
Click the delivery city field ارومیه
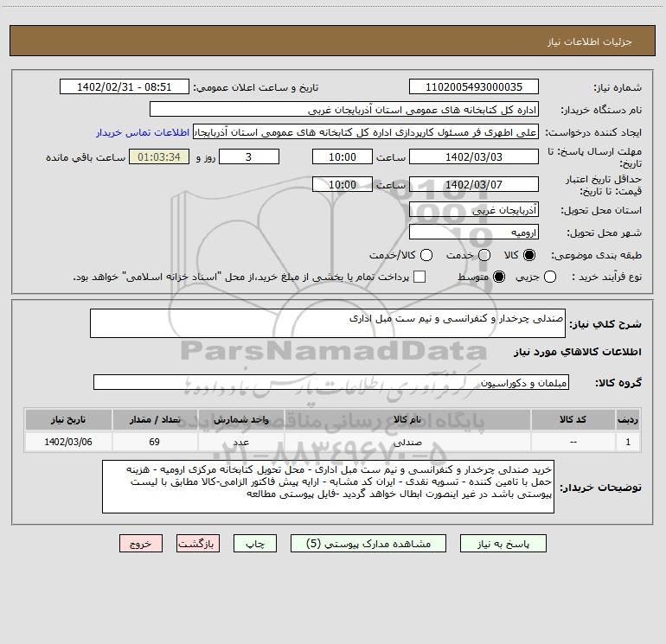coord(474,233)
